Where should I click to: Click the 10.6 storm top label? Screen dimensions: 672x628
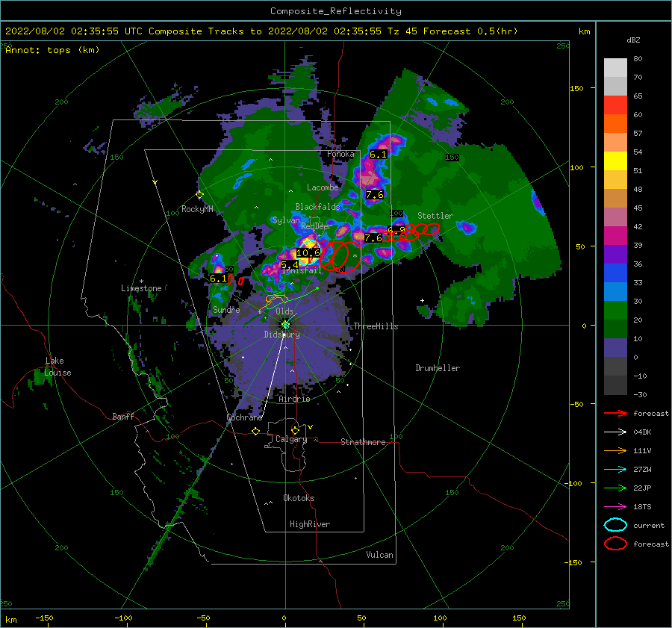click(x=308, y=253)
